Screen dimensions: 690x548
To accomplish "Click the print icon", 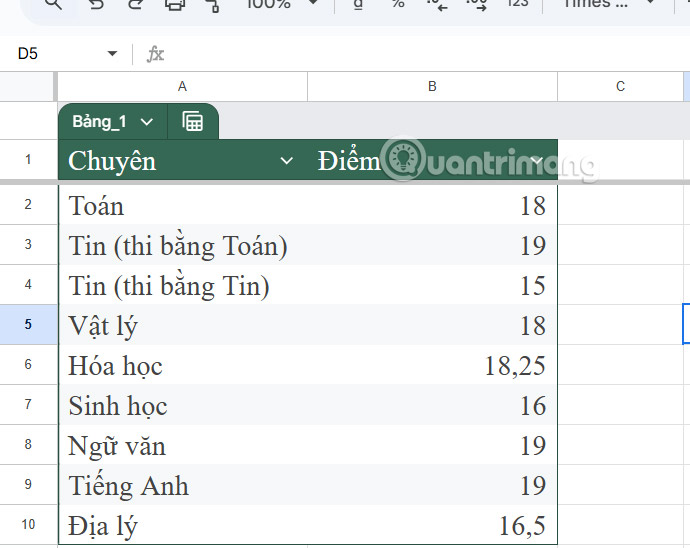I will [x=175, y=4].
